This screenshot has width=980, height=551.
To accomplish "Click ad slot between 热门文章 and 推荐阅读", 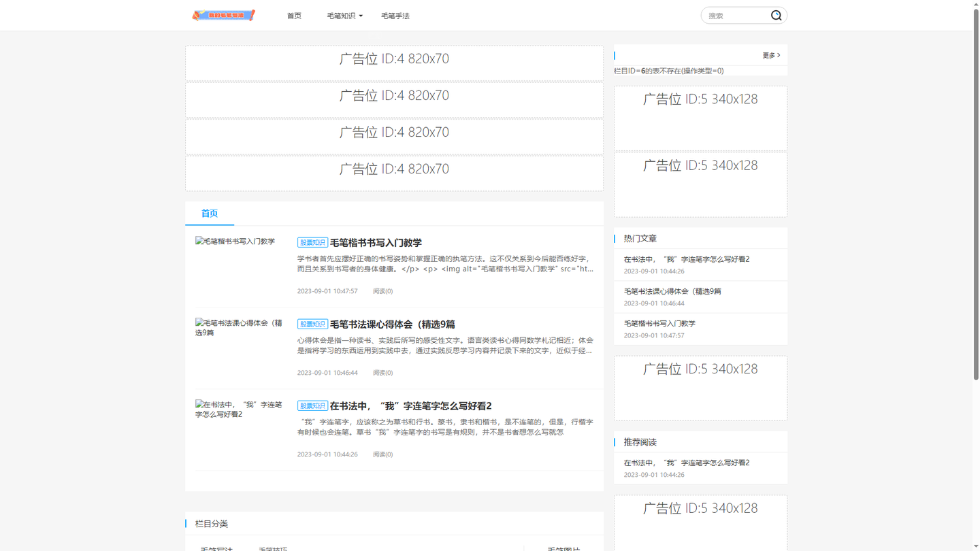I will (700, 388).
